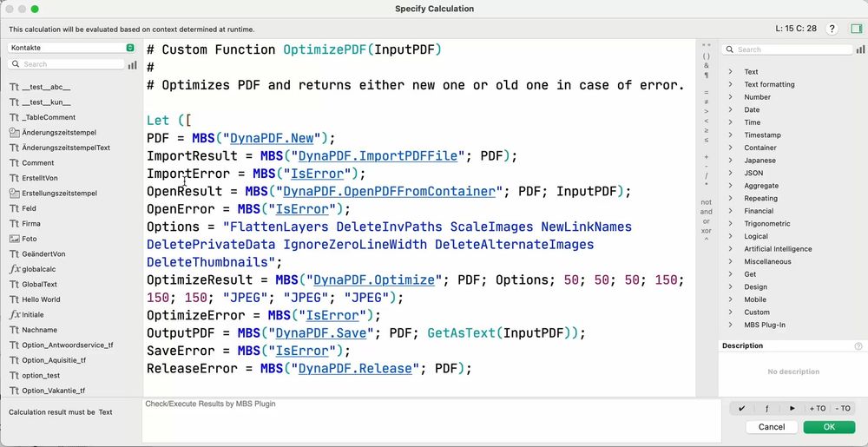Viewport: 868px width, 447px height.
Task: Insert the parentheses operator
Action: tap(707, 56)
